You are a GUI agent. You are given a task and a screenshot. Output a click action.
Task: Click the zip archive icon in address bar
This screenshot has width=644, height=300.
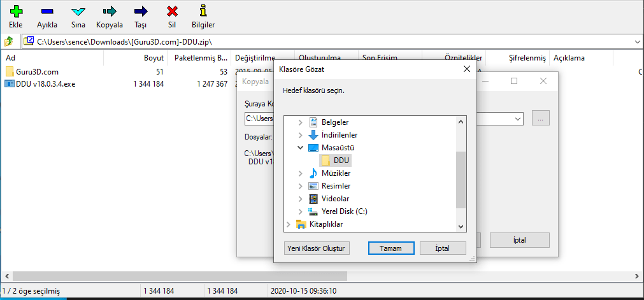[x=28, y=41]
